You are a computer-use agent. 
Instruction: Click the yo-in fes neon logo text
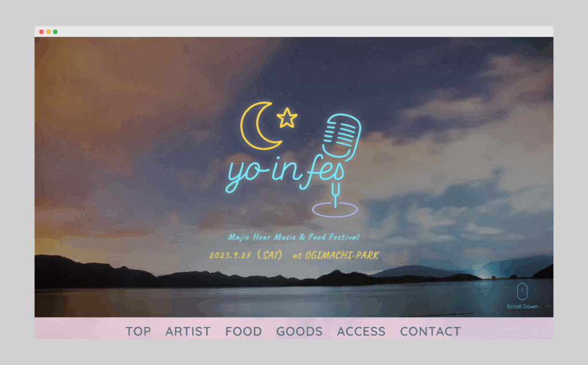tap(285, 173)
